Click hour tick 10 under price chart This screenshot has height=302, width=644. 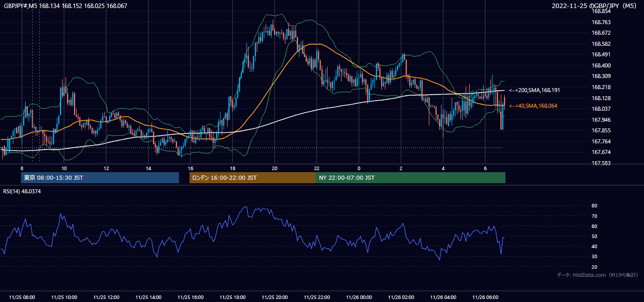click(64, 168)
